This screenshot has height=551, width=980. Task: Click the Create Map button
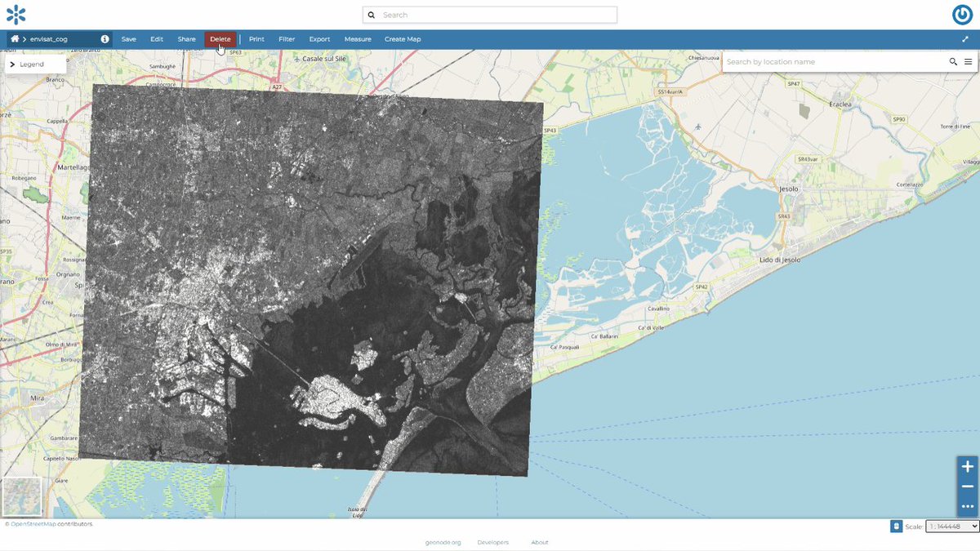[403, 39]
